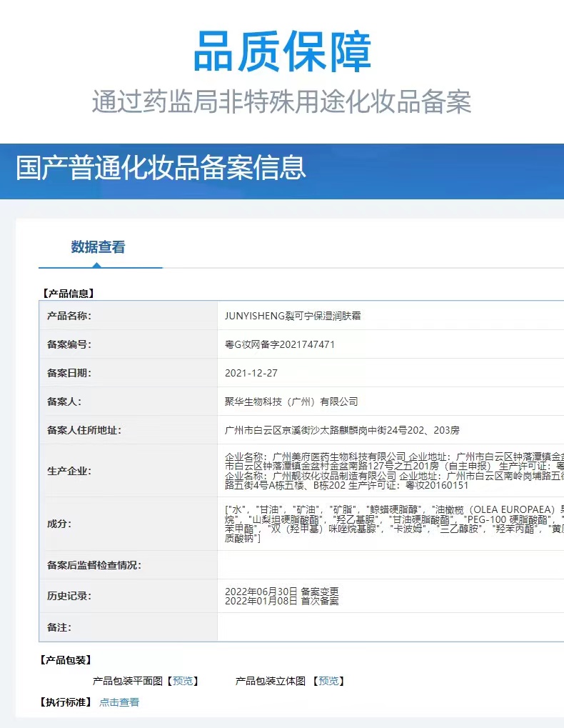564x728 pixels.
Task: Select the filing number 粤G妆网备字2021747471
Action: (280, 344)
